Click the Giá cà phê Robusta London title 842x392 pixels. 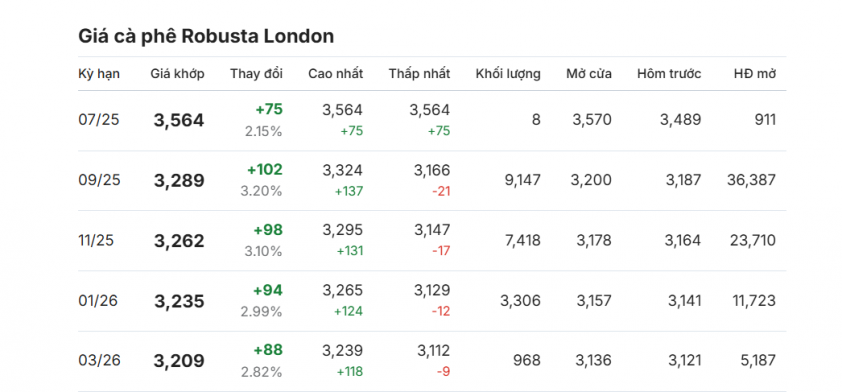(206, 36)
